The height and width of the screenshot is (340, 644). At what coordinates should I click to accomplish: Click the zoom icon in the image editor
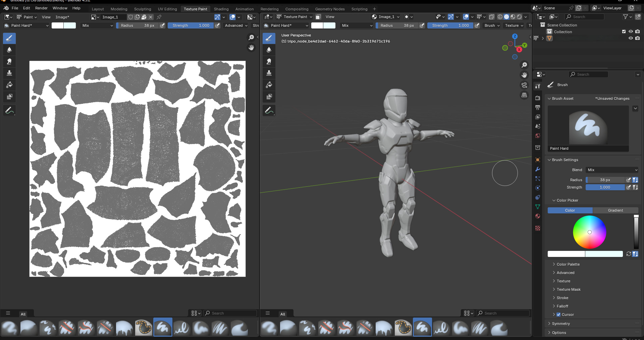pyautogui.click(x=251, y=38)
